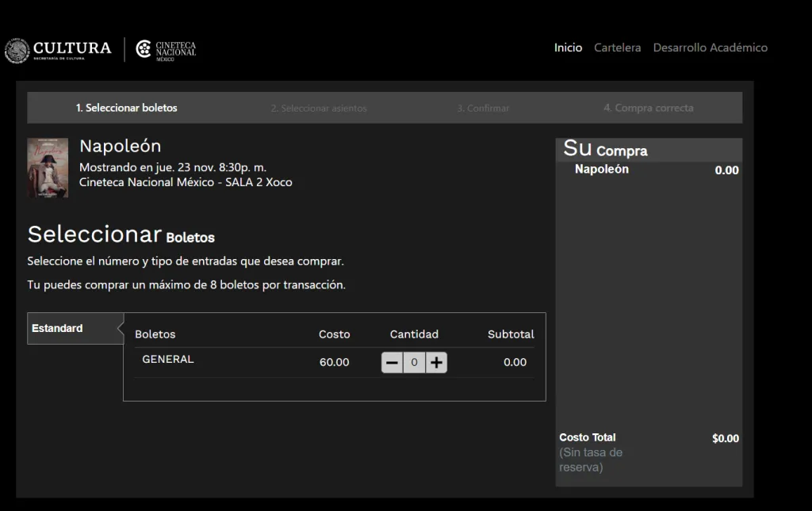Click the Cineteca Nacional film reel logo
This screenshot has height=511, width=812.
(x=144, y=49)
